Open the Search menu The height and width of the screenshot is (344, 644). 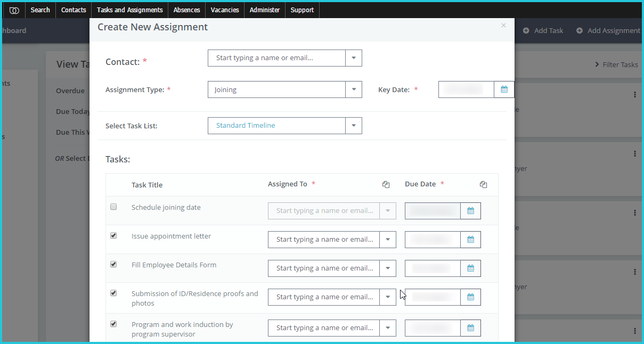(40, 10)
